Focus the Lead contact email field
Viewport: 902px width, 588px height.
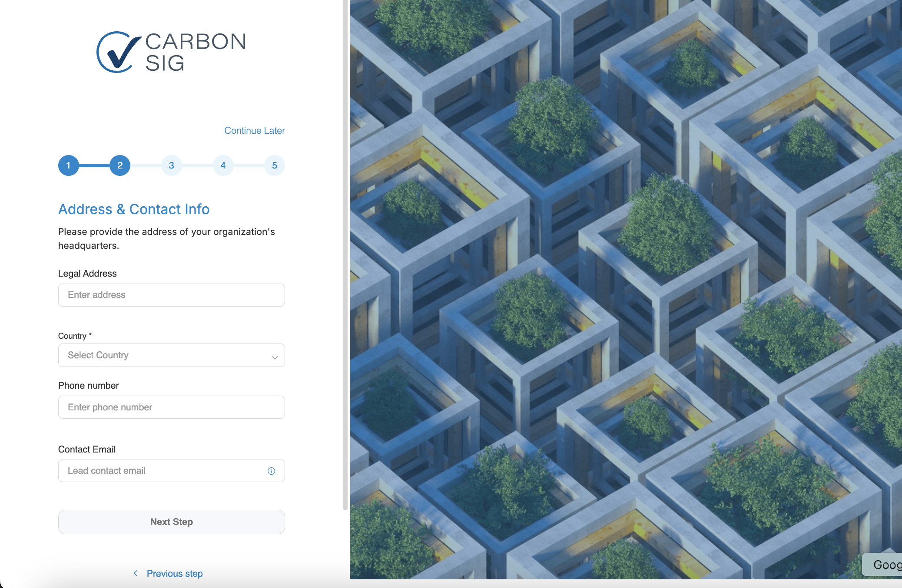coord(172,471)
